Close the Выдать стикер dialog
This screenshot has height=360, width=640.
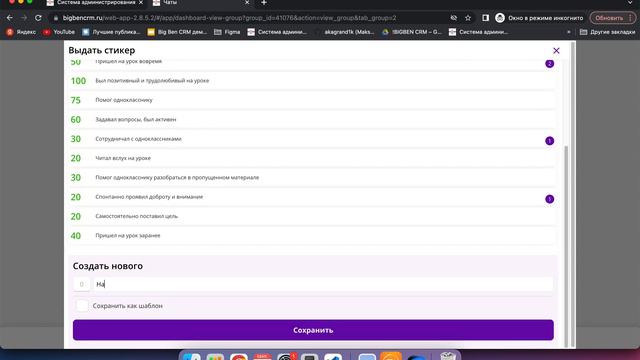pyautogui.click(x=556, y=51)
